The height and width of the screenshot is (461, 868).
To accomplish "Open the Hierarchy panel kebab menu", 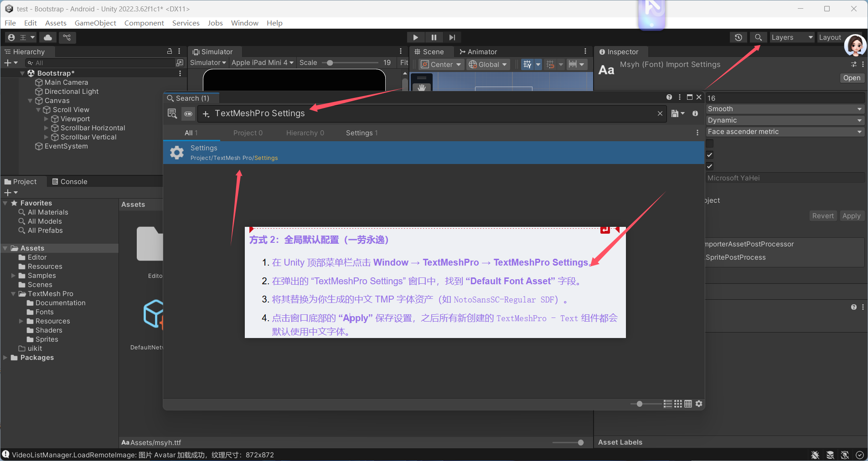I will point(179,51).
